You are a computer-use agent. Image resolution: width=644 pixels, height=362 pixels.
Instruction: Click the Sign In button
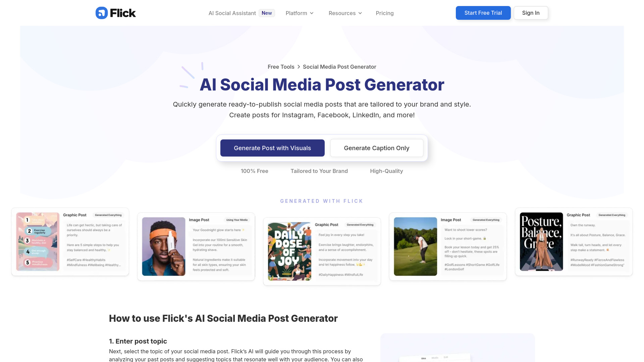(531, 13)
